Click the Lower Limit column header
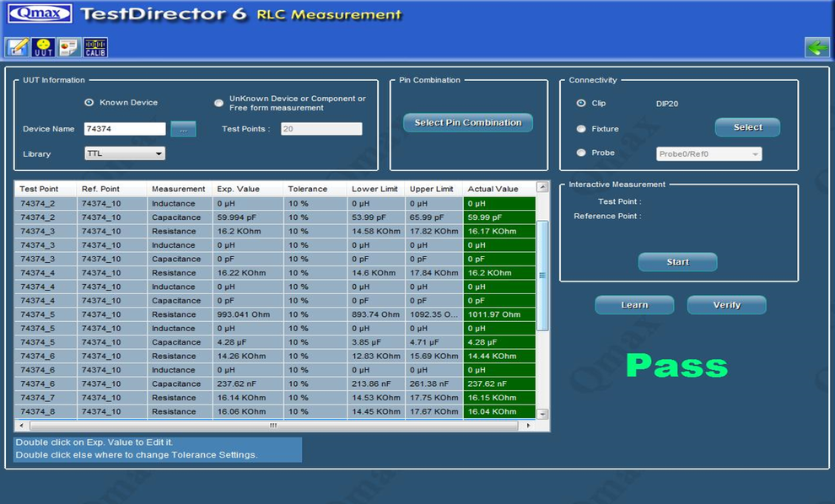This screenshot has height=504, width=835. point(374,189)
